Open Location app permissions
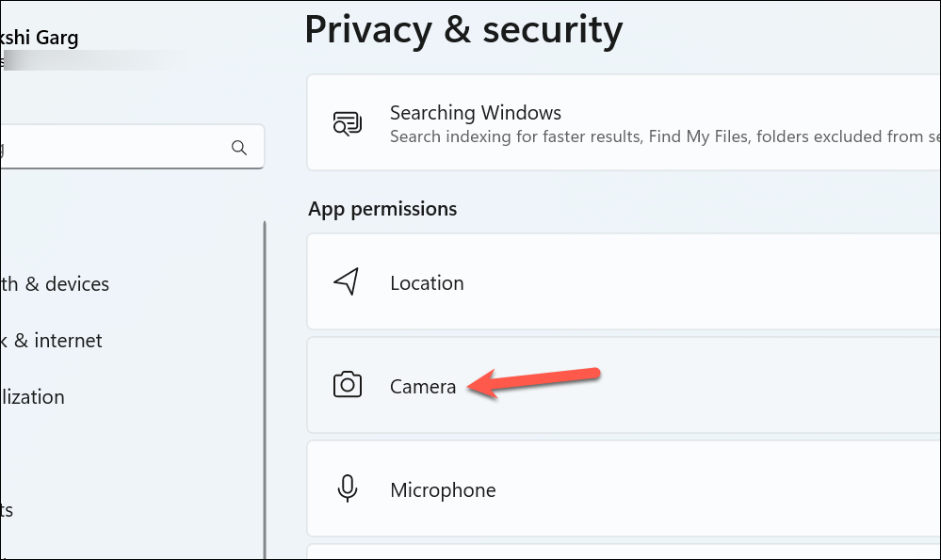 [x=624, y=281]
